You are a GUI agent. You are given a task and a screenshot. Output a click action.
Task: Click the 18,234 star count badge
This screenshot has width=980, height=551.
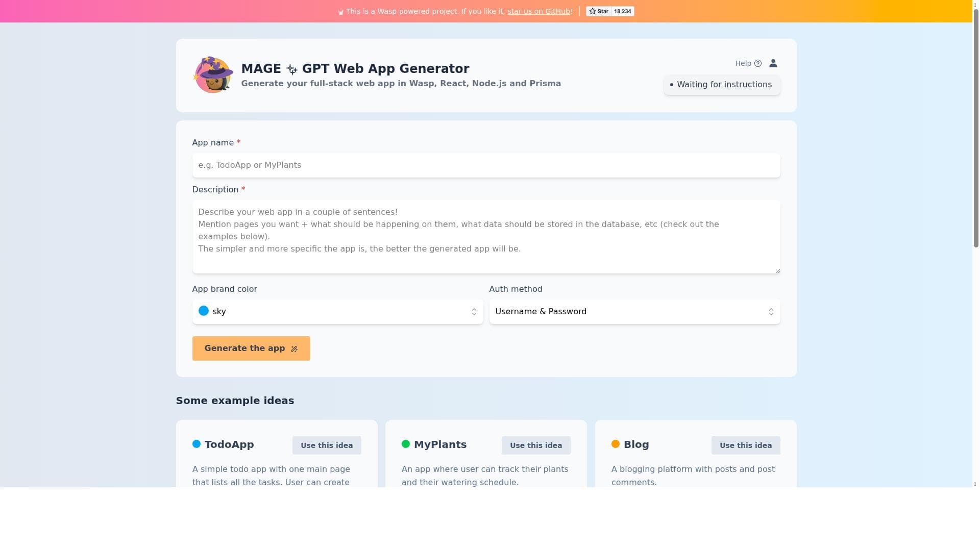[x=623, y=11]
